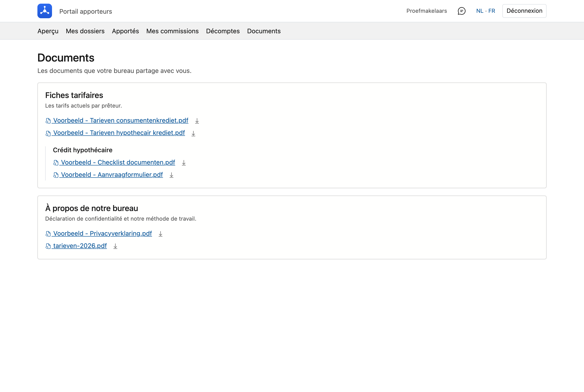584x392 pixels.
Task: Open Mes dossiers in navigation
Action: (85, 31)
